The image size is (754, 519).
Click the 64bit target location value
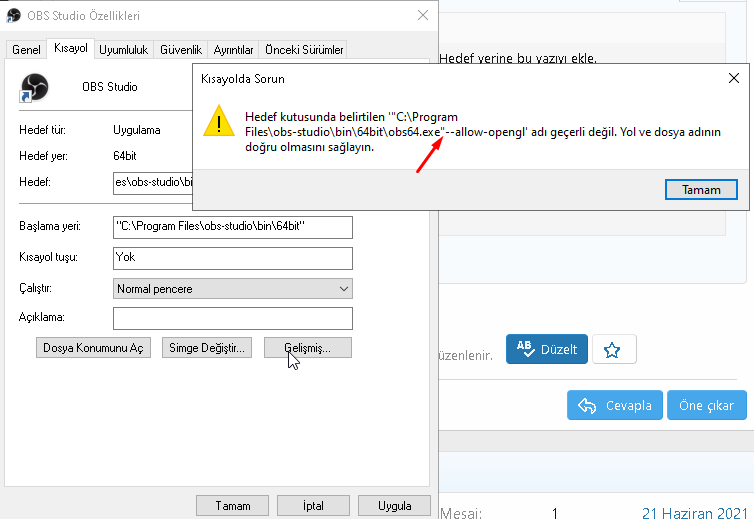(x=125, y=156)
